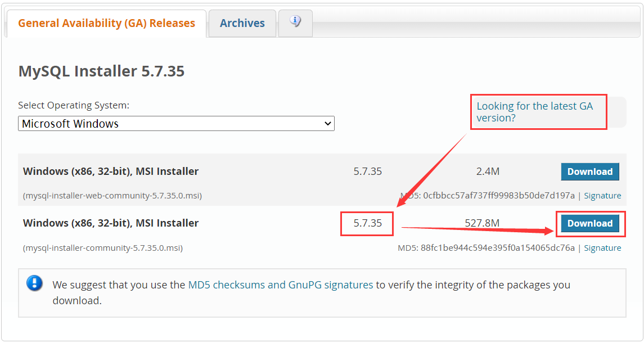Click the 527.8M file size text
The height and width of the screenshot is (343, 644).
coord(482,224)
